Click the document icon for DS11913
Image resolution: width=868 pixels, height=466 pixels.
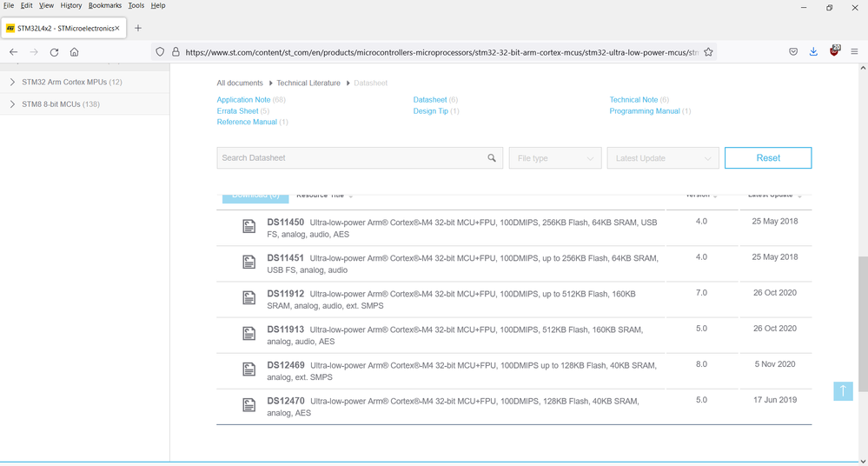[249, 334]
